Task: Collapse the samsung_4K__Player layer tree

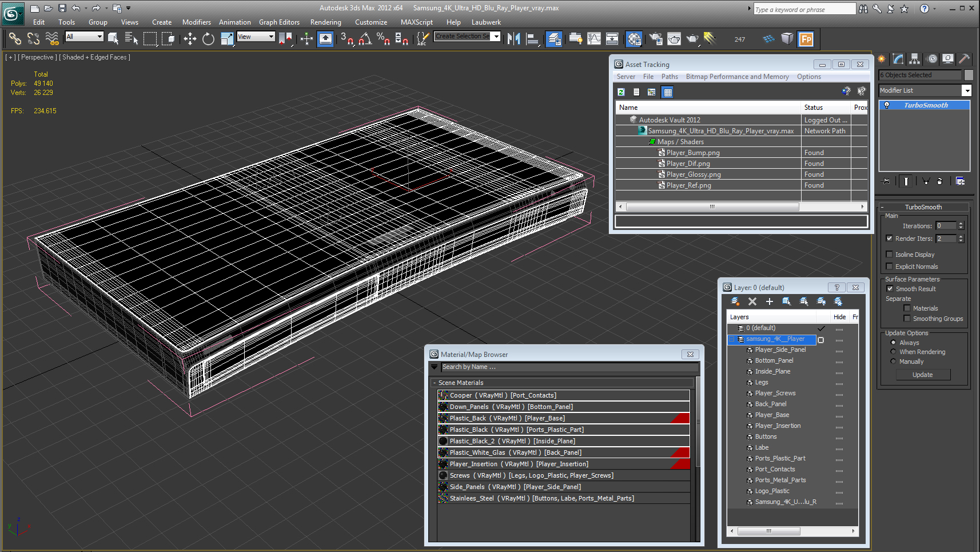Action: [731, 339]
